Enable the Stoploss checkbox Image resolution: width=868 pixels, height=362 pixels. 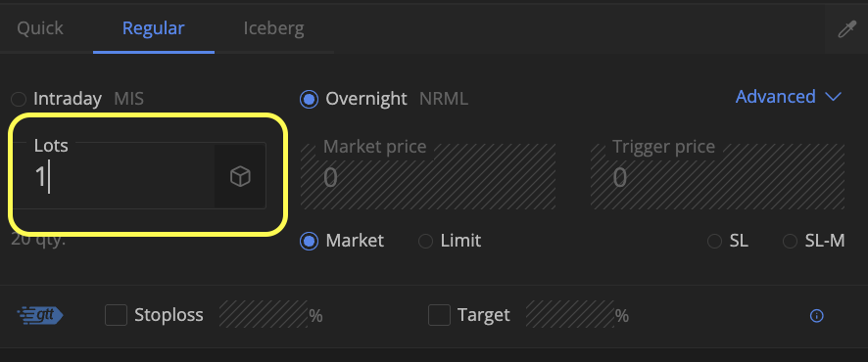click(117, 315)
